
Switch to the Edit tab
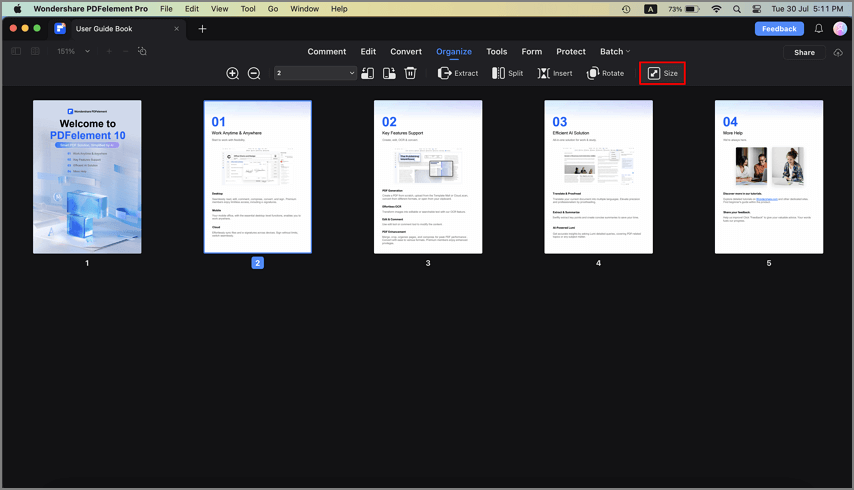click(368, 51)
